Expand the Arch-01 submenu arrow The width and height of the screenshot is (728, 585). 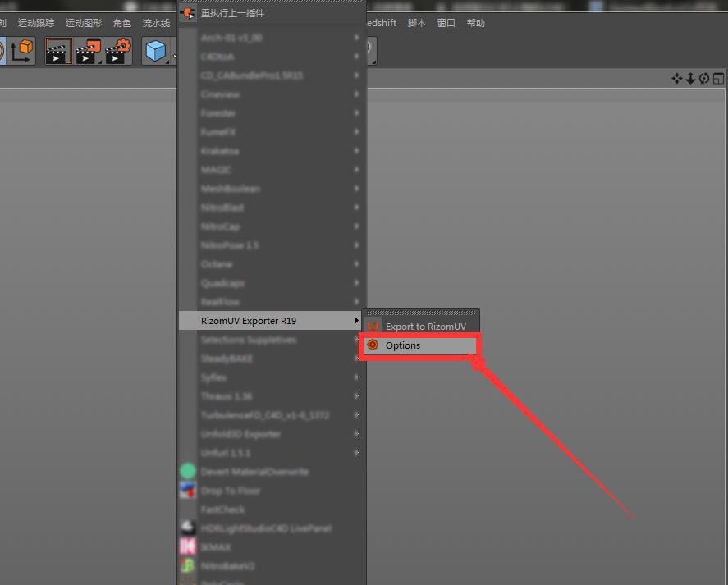356,37
